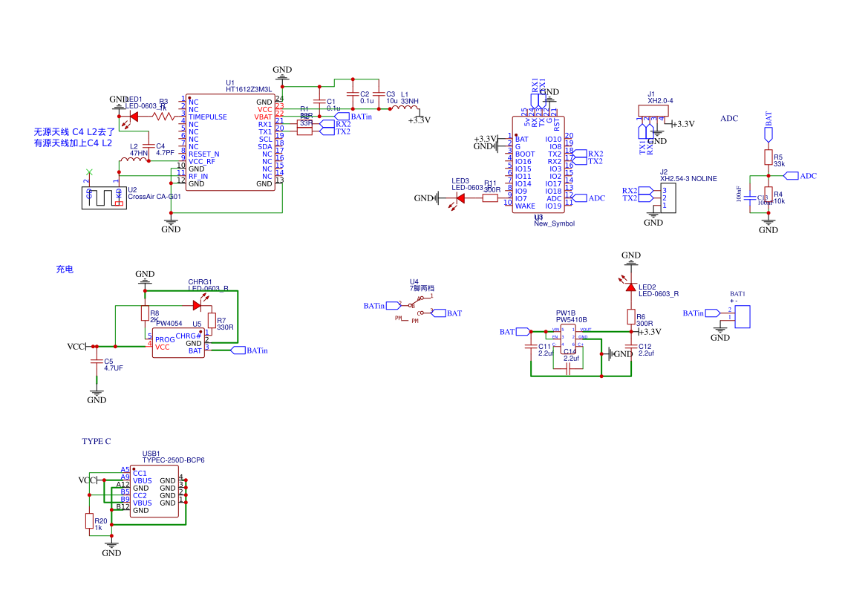
Task: Select the blue antenna note text
Action: pyautogui.click(x=73, y=137)
